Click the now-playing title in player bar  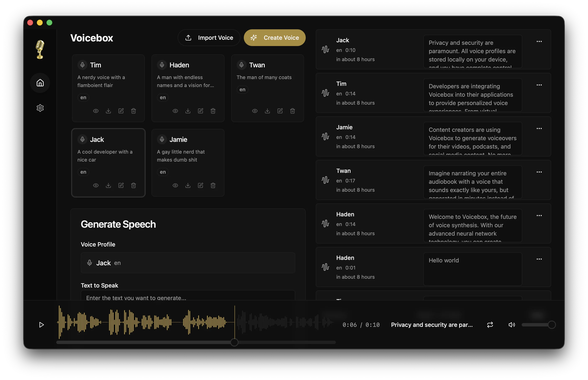pyautogui.click(x=432, y=325)
